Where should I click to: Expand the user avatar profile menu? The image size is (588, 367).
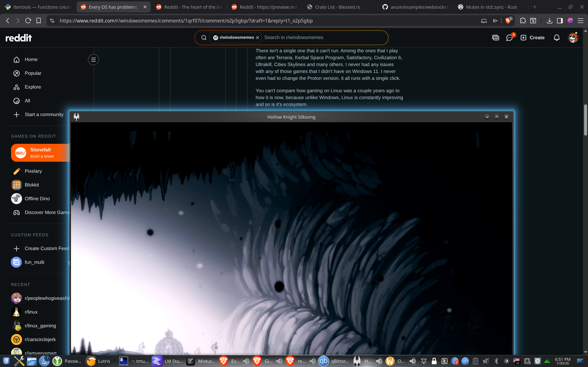click(573, 38)
